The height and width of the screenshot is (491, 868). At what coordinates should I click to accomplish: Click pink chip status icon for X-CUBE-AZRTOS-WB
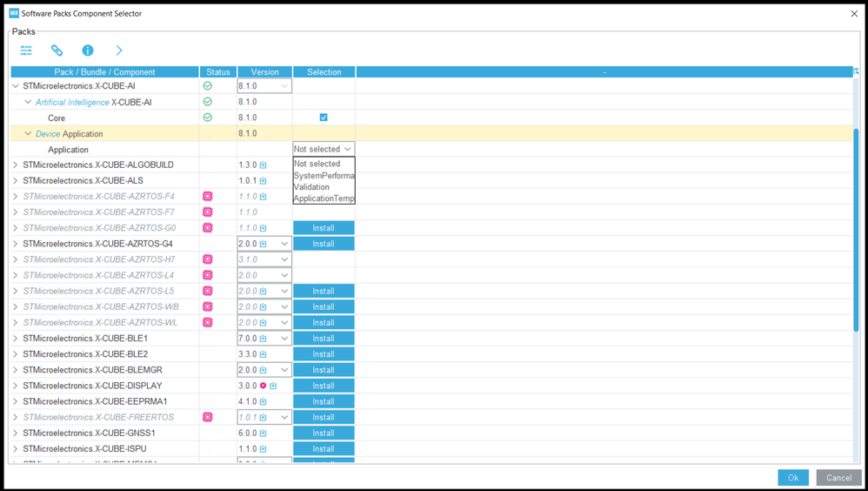[208, 306]
